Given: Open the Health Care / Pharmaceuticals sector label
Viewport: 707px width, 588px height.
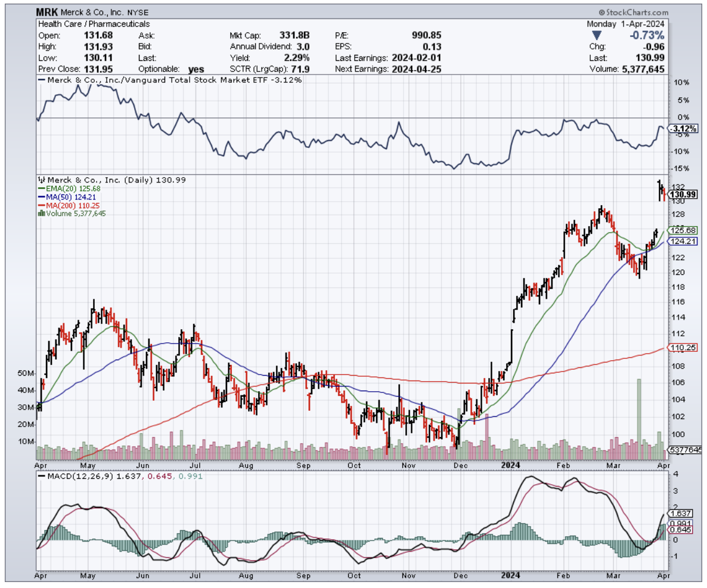Looking at the screenshot, I should coord(85,24).
